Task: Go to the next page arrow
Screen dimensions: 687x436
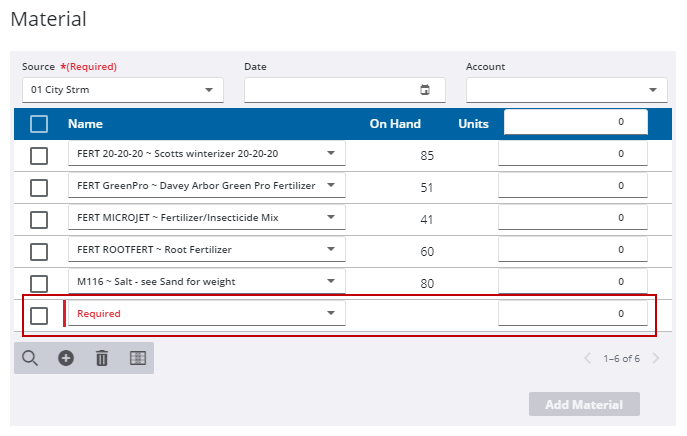Action: click(x=656, y=358)
